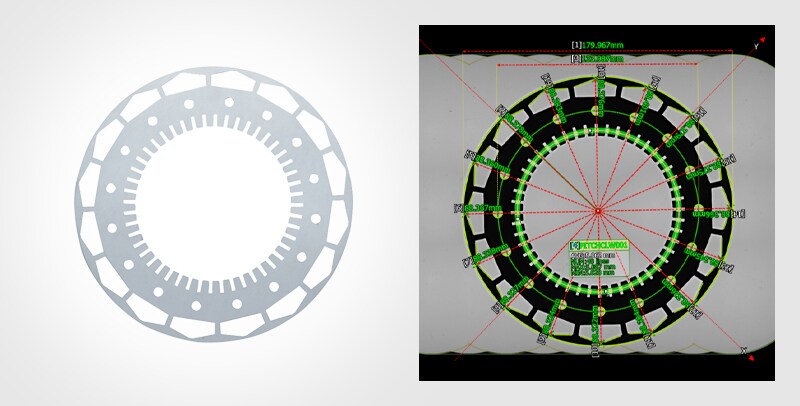Select the mirrored dimension label on right side
Viewport: 800px width, 406px height.
[718, 213]
